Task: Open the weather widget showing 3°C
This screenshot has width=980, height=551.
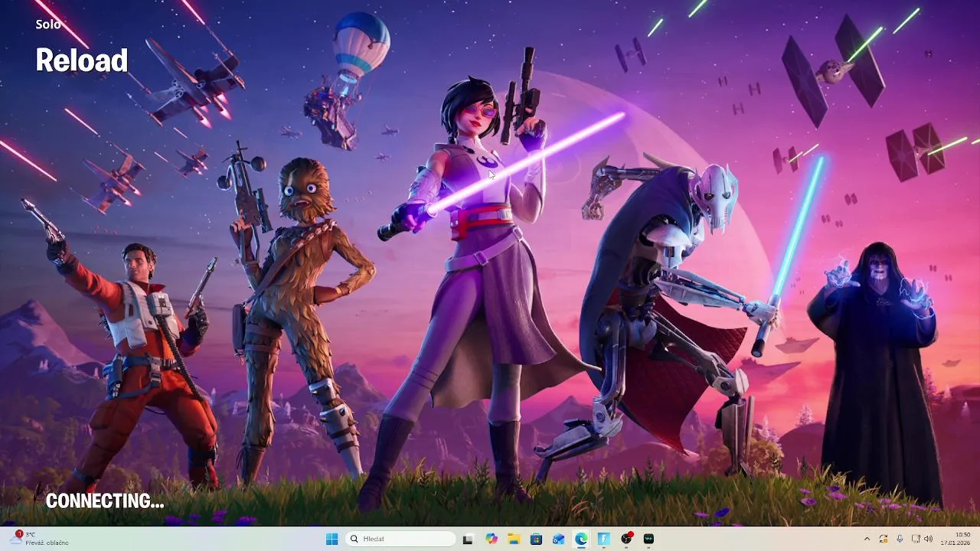Action: (x=38, y=539)
